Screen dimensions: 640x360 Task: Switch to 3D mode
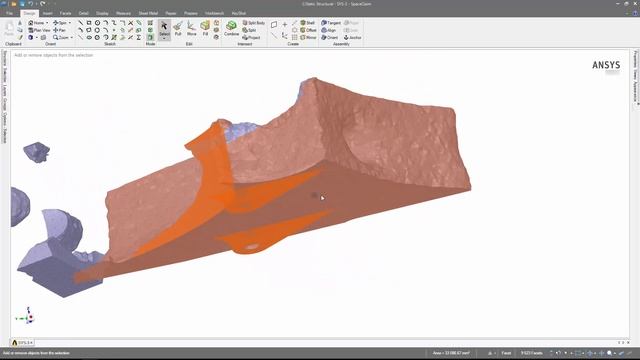[x=150, y=38]
